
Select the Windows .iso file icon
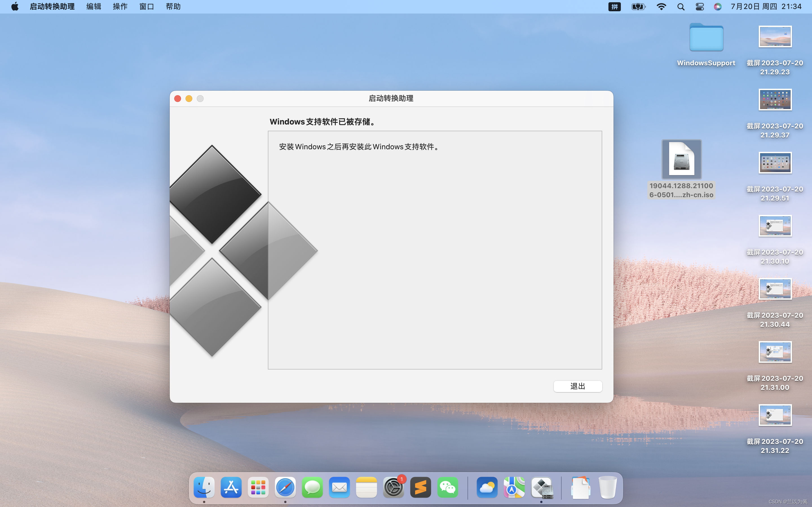pyautogui.click(x=681, y=159)
